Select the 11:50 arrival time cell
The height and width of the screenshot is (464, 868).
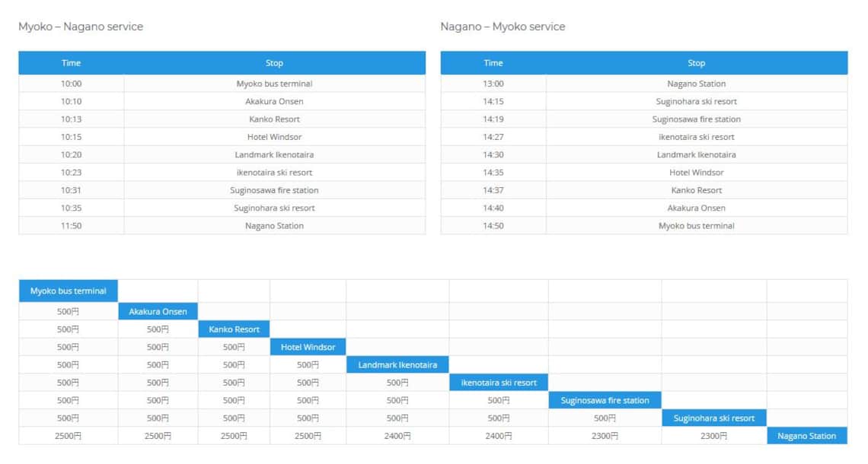point(72,225)
